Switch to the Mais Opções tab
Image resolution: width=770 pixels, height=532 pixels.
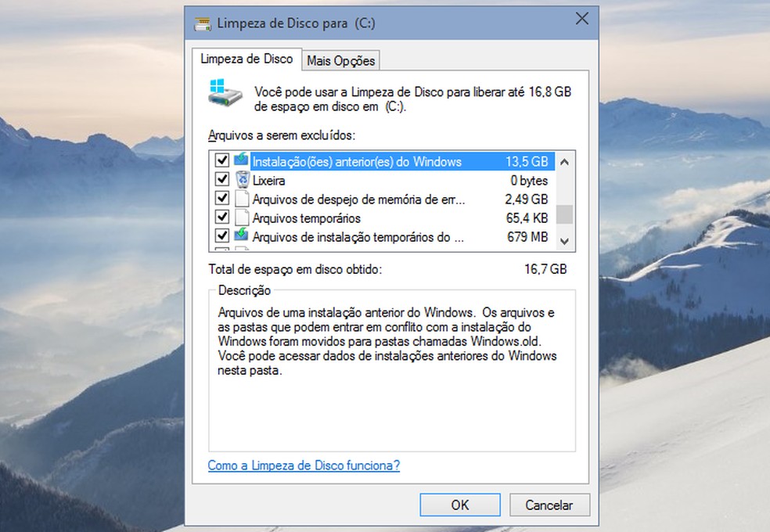coord(340,59)
